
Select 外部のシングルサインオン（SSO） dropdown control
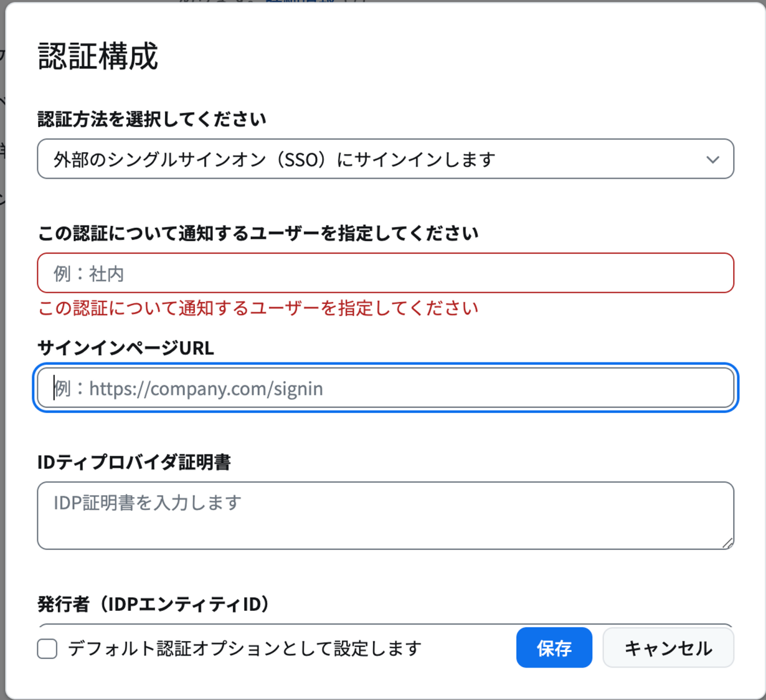click(x=384, y=160)
